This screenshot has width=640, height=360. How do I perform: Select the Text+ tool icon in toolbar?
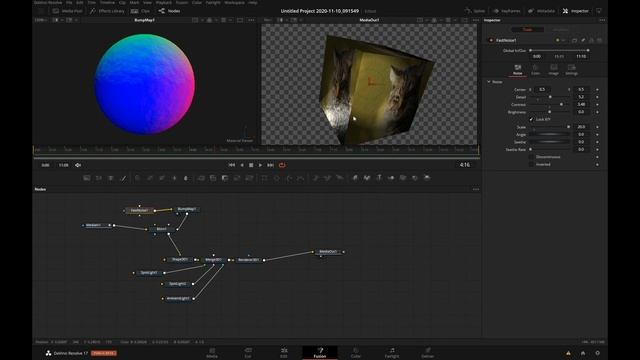coord(111,178)
